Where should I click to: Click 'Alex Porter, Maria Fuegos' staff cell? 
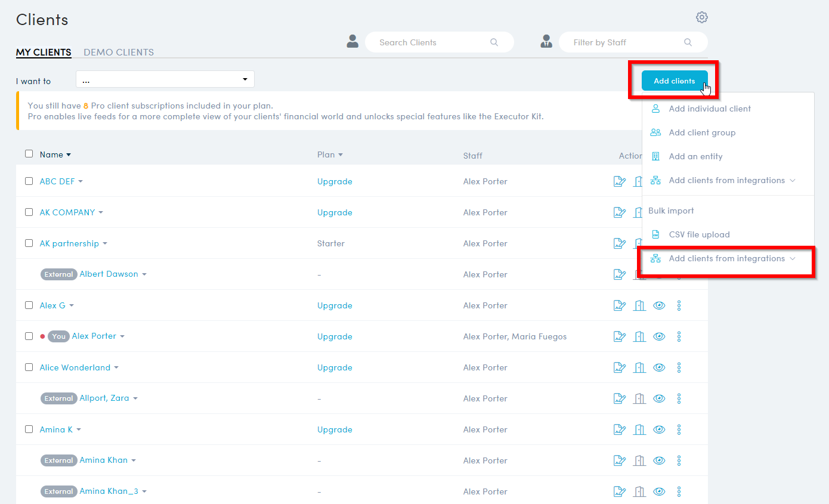coord(515,336)
